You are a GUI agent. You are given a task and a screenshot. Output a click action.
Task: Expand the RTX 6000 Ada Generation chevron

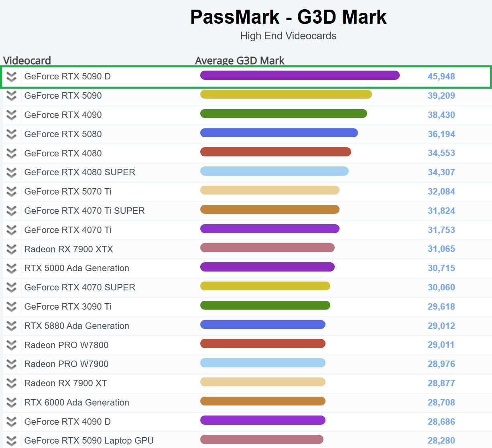coord(11,403)
